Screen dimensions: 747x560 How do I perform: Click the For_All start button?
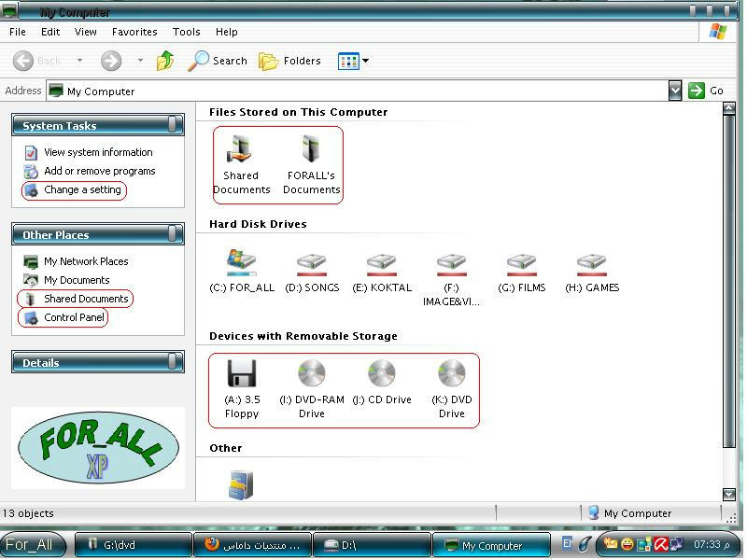click(x=33, y=544)
